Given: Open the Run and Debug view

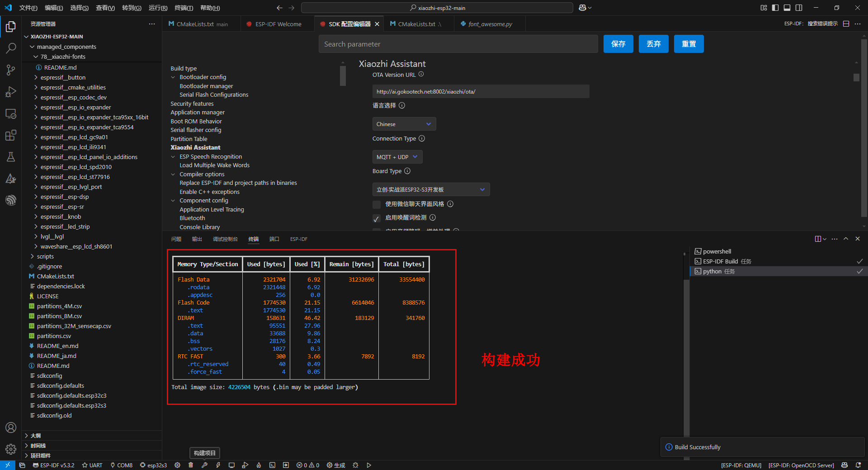Looking at the screenshot, I should [11, 92].
